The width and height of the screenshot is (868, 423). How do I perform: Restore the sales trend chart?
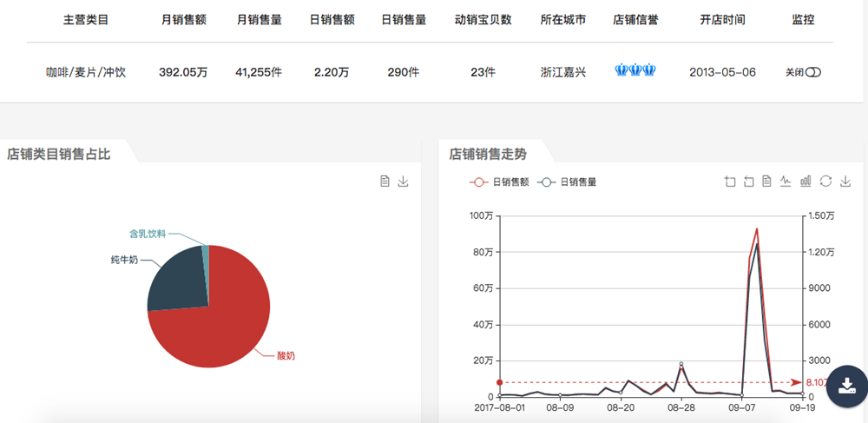pyautogui.click(x=825, y=182)
